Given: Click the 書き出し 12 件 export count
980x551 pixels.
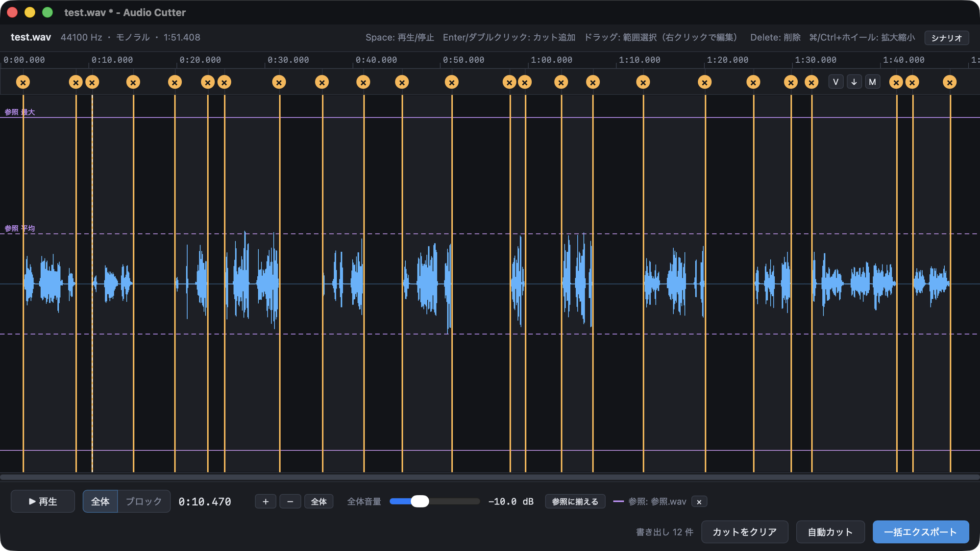Looking at the screenshot, I should point(664,532).
